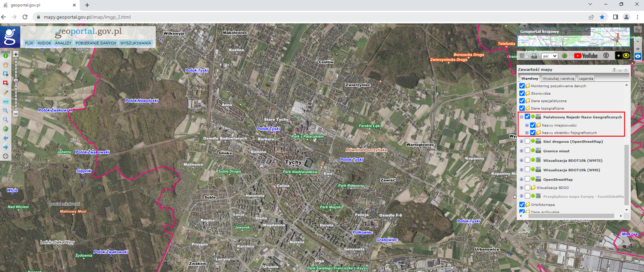Collapse Państwowy Rejestr Nazw Geograficznych group
The width and height of the screenshot is (644, 272).
[x=522, y=117]
